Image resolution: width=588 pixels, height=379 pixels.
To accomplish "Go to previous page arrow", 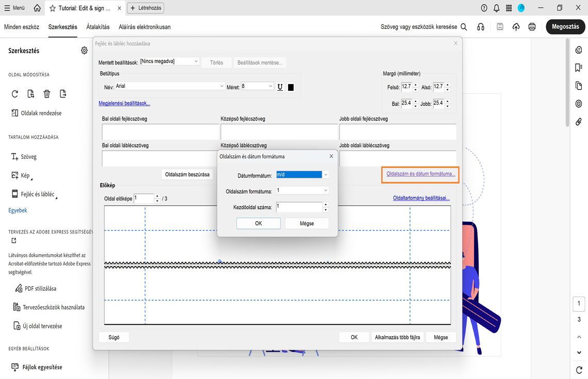I will 579,337.
